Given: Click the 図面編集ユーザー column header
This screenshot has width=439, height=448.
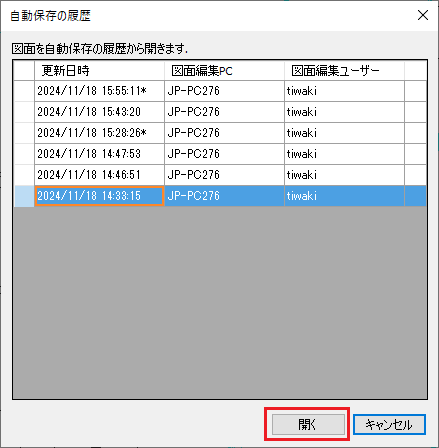Looking at the screenshot, I should tap(344, 70).
